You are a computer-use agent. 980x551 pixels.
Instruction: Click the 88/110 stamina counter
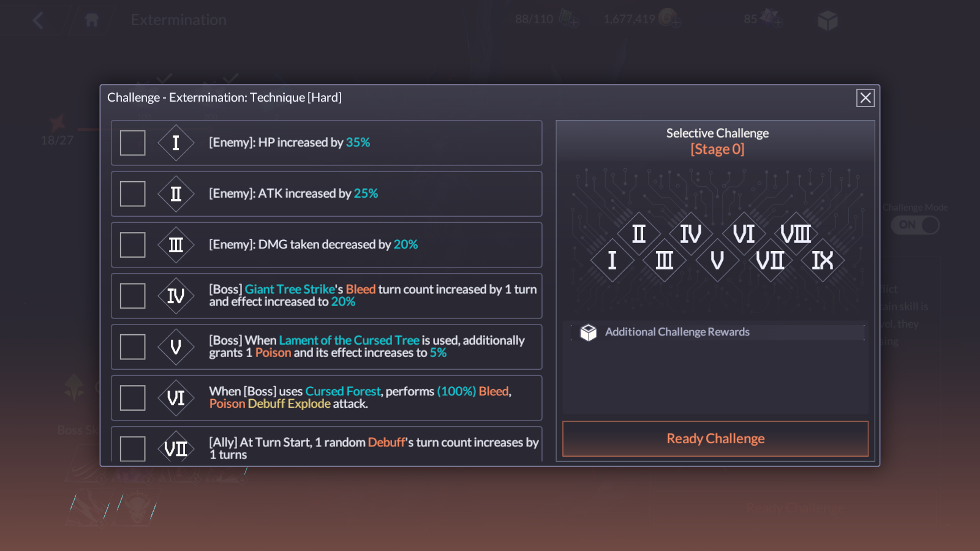click(534, 20)
